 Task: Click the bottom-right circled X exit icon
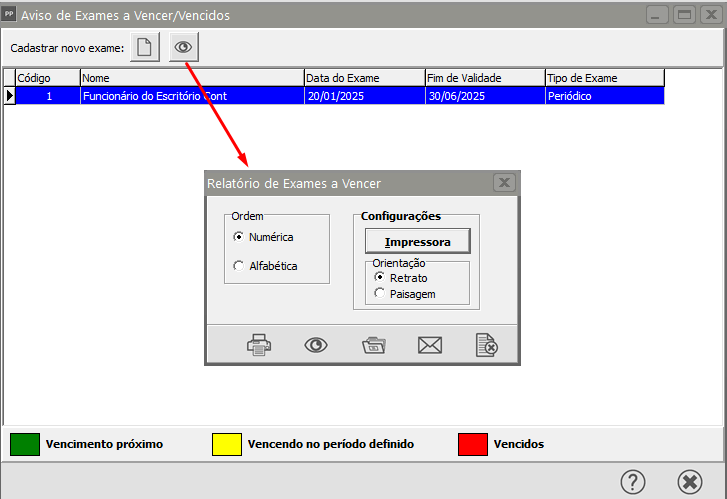coord(689,481)
